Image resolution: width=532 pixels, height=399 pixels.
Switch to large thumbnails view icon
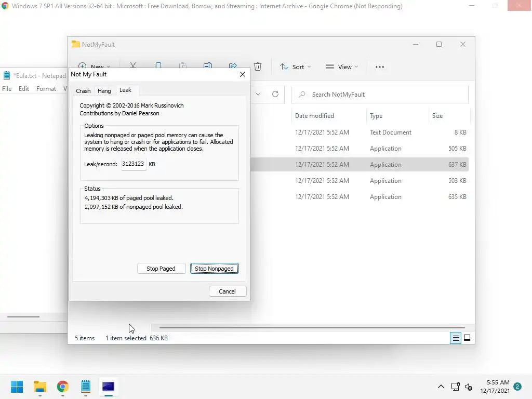pyautogui.click(x=467, y=338)
